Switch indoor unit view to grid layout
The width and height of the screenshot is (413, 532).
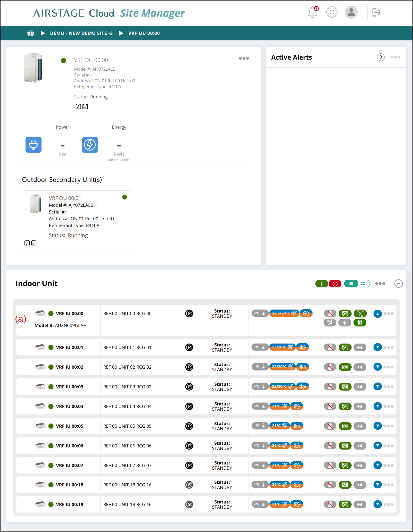363,284
